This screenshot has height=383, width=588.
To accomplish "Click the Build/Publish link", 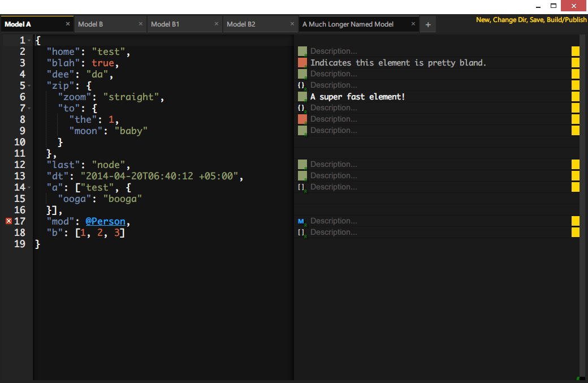I will (567, 19).
